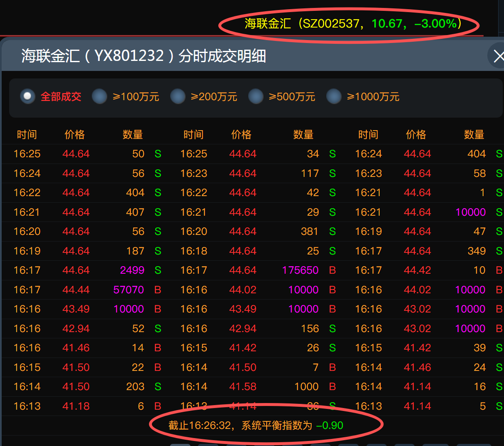Click the quantity value 2499
The height and width of the screenshot is (446, 504).
(132, 270)
